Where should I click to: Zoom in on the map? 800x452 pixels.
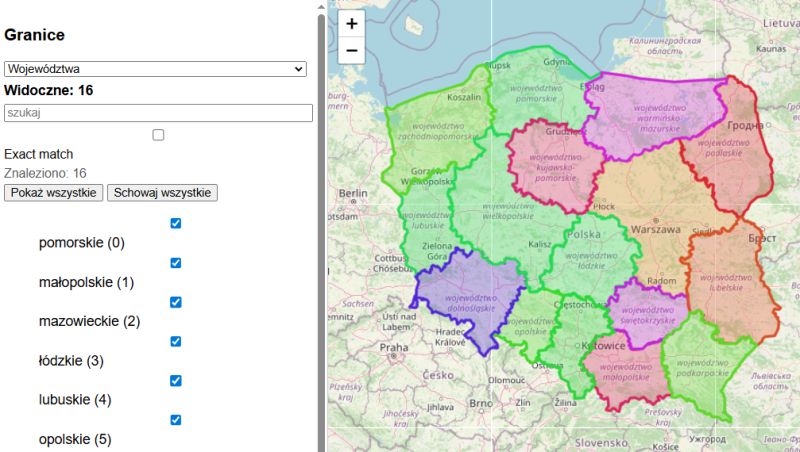click(352, 23)
